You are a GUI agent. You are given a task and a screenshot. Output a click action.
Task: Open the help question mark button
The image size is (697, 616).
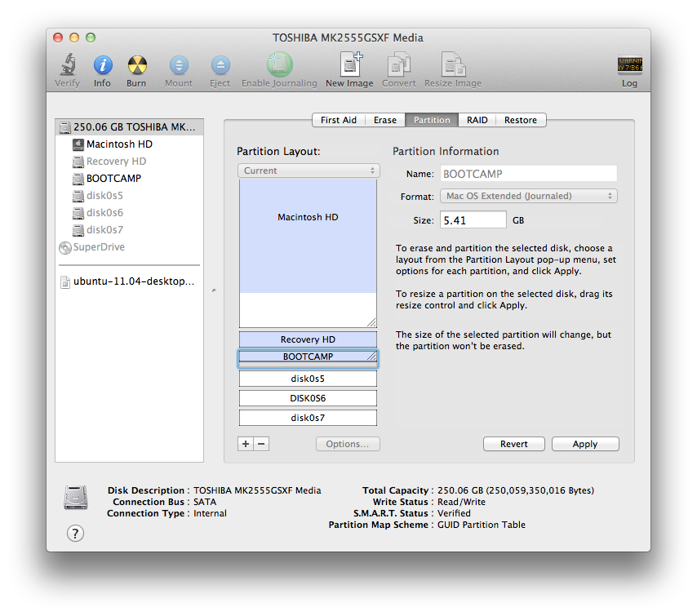76,533
